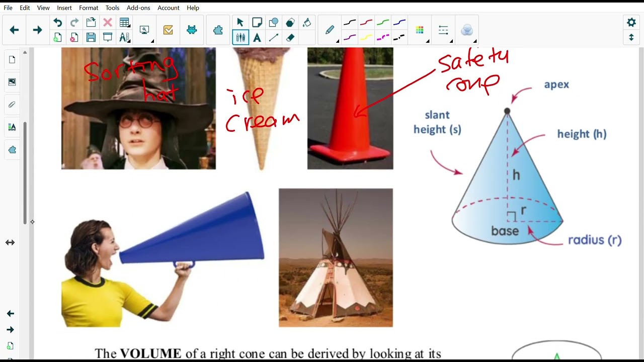
Task: Pick the black solid pen style
Action: tap(350, 23)
